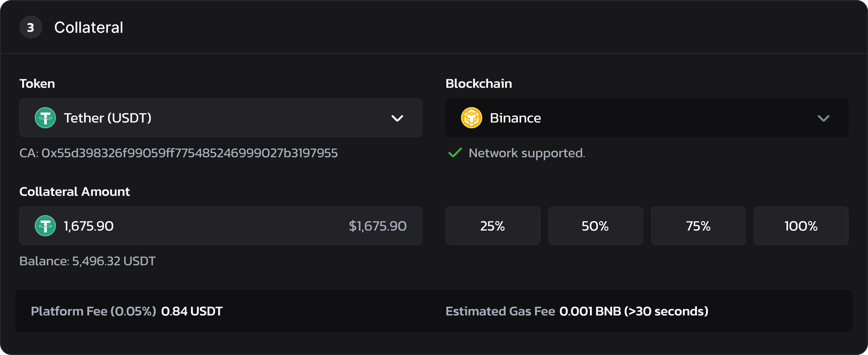Click the Binance coin icon
The image size is (868, 355).
(471, 118)
